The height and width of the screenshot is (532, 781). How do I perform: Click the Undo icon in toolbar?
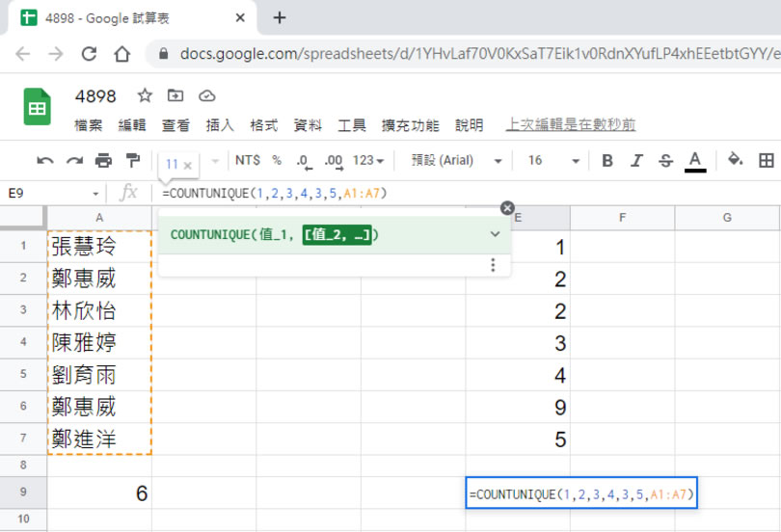44,161
